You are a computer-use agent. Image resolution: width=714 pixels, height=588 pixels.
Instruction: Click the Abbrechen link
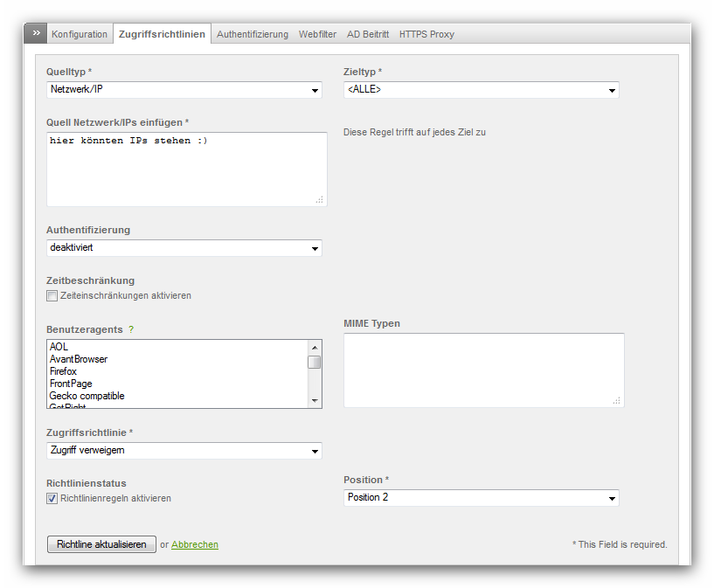pos(195,544)
